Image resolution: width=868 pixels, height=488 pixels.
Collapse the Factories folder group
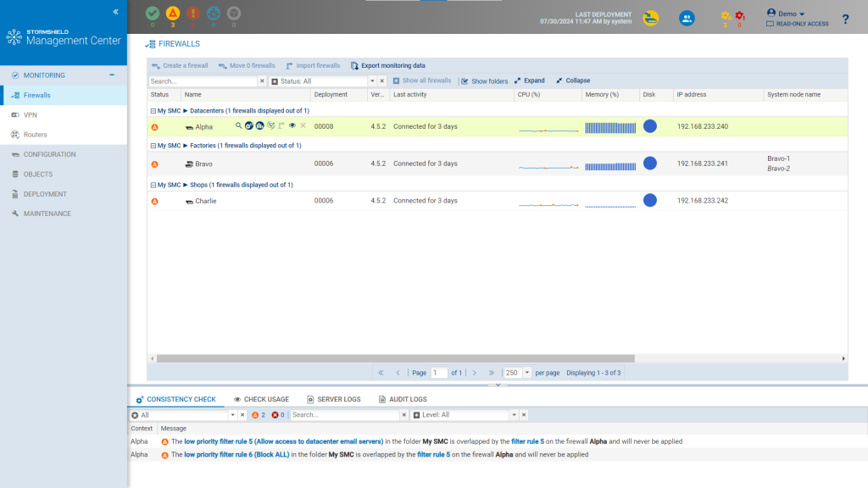click(x=153, y=146)
